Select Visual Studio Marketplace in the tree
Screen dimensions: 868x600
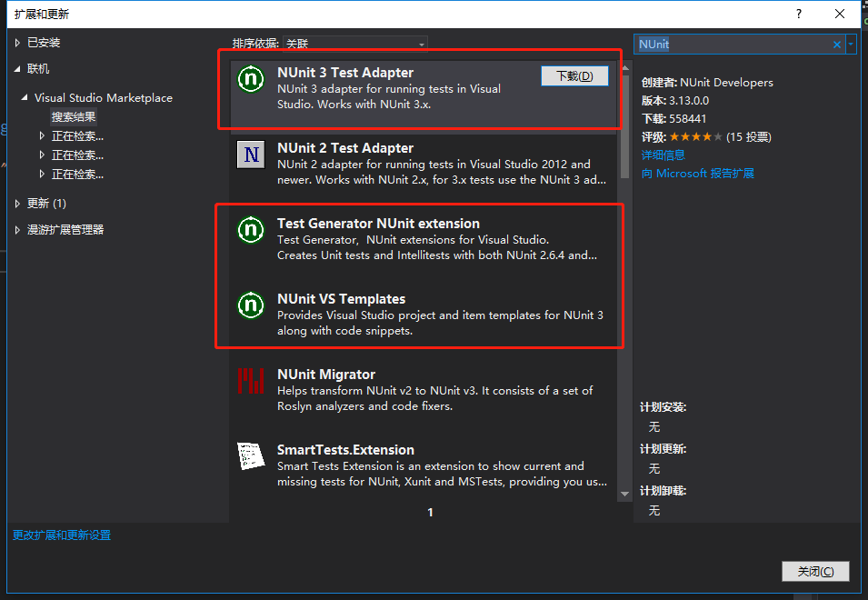click(103, 97)
